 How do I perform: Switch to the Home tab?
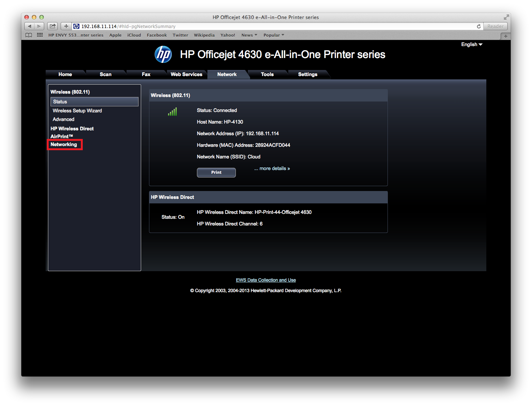[65, 74]
